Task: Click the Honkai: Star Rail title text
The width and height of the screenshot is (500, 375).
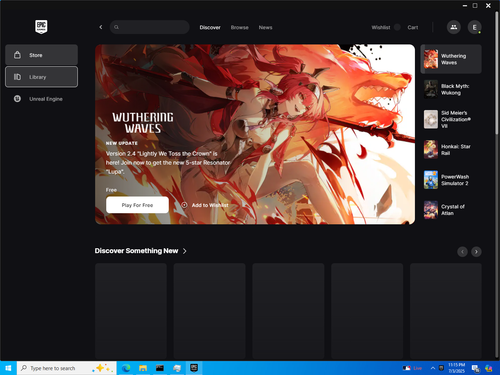Action: click(x=456, y=150)
